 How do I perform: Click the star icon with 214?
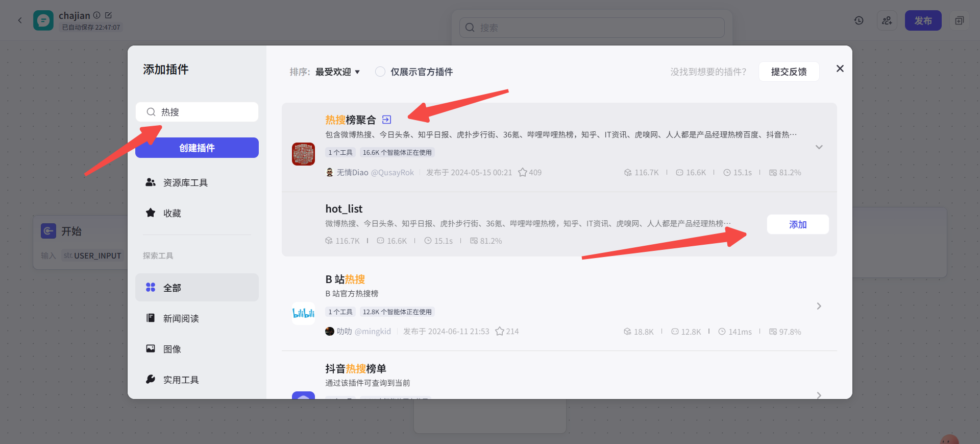(x=500, y=331)
